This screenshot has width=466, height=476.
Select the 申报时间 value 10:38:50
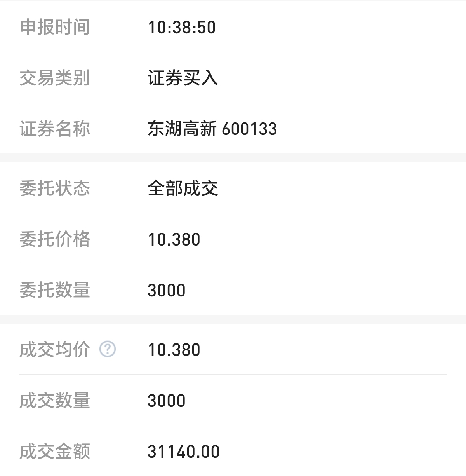coord(182,27)
